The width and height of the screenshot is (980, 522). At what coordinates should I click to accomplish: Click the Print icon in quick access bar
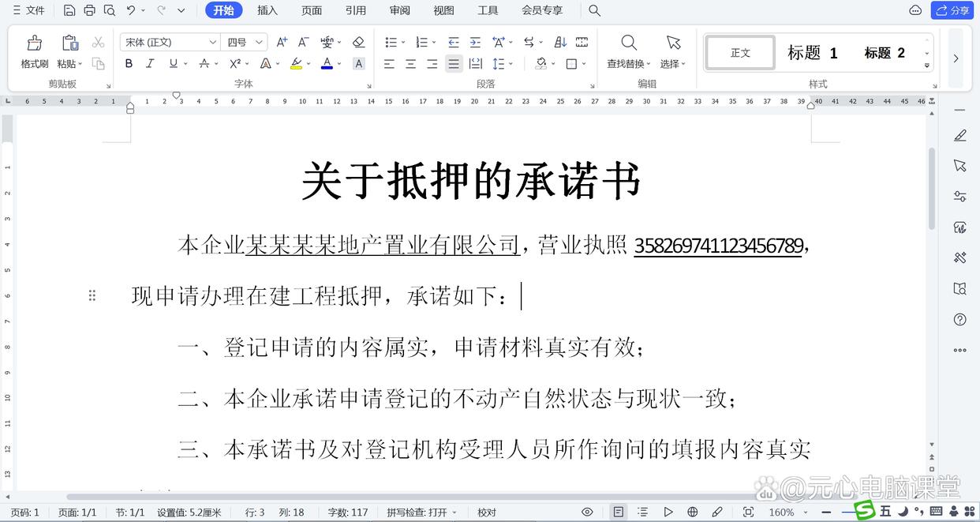tap(89, 10)
